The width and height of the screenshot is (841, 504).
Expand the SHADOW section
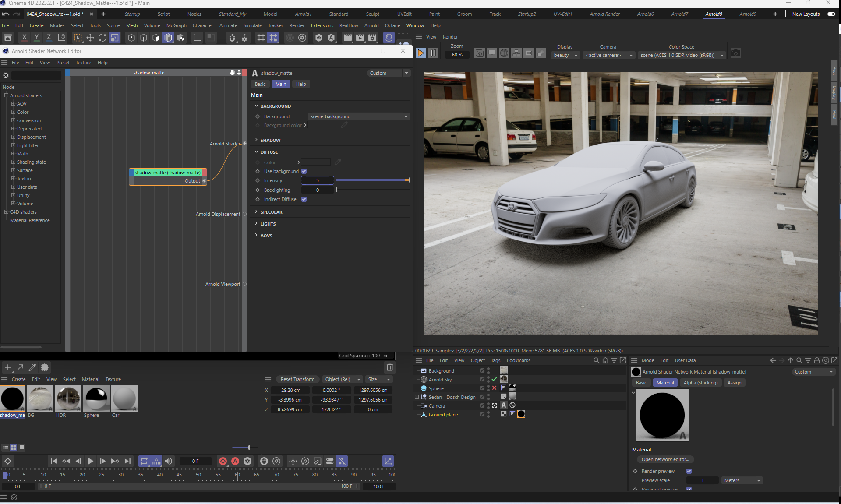pos(270,140)
